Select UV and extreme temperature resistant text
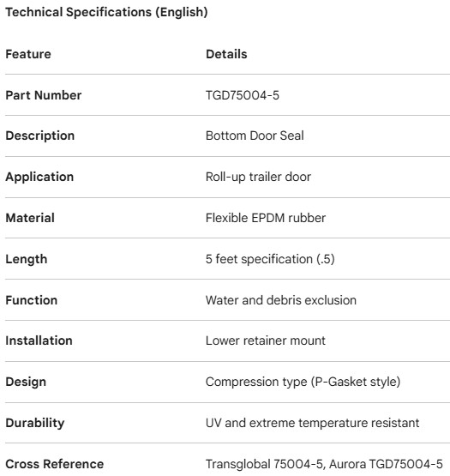This screenshot has width=450, height=476. click(312, 423)
